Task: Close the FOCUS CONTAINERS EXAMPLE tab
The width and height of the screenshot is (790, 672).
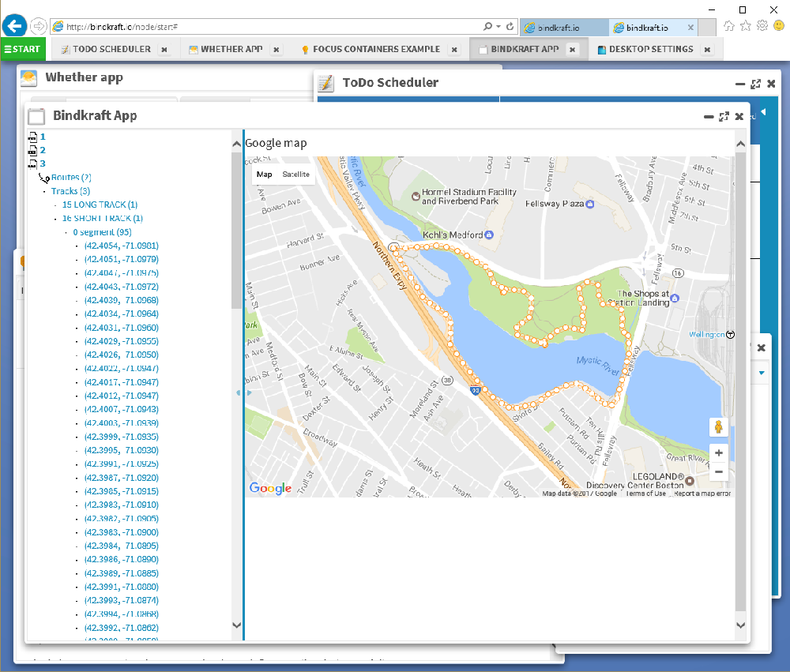Action: [x=454, y=50]
